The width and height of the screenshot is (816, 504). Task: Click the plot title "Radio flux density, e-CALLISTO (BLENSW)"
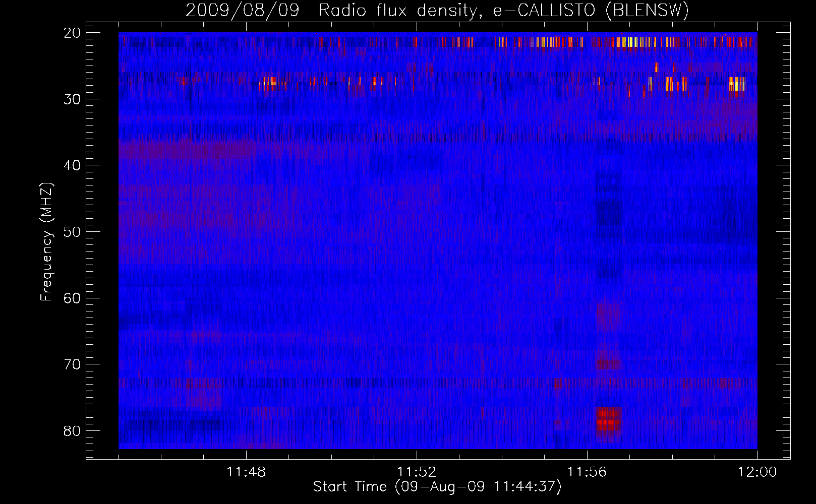click(x=504, y=10)
